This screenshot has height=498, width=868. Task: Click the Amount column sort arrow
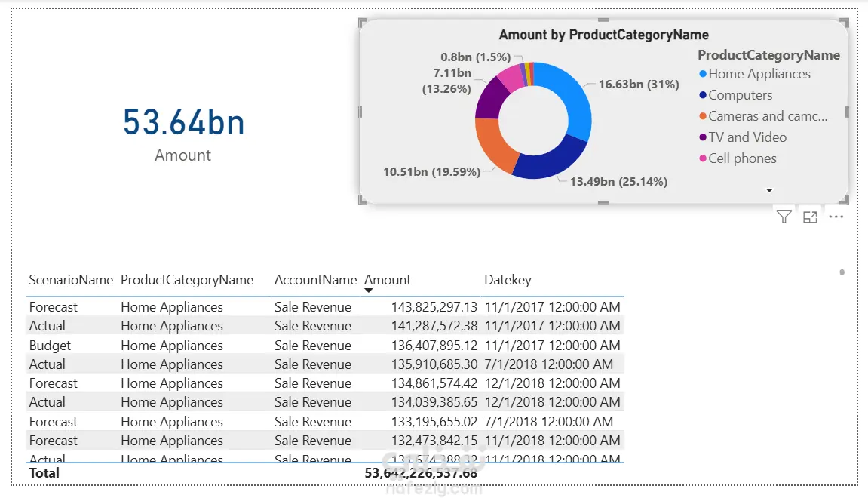point(369,290)
